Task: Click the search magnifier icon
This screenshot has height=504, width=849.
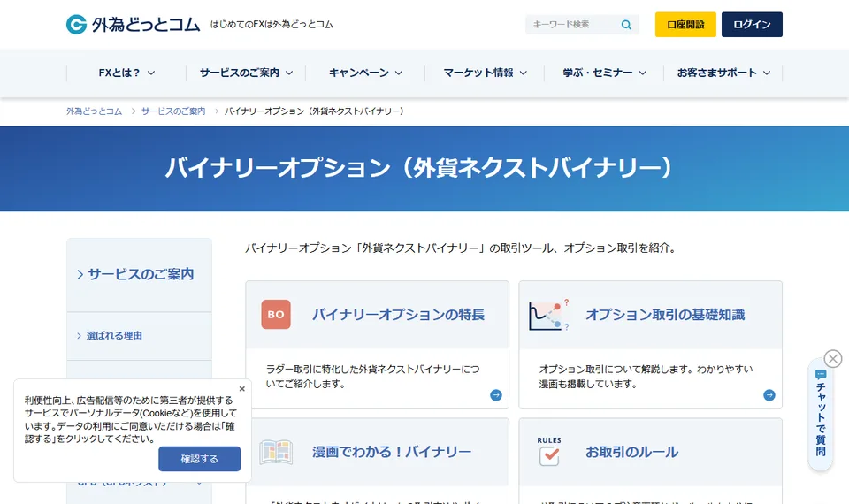Action: click(x=626, y=25)
